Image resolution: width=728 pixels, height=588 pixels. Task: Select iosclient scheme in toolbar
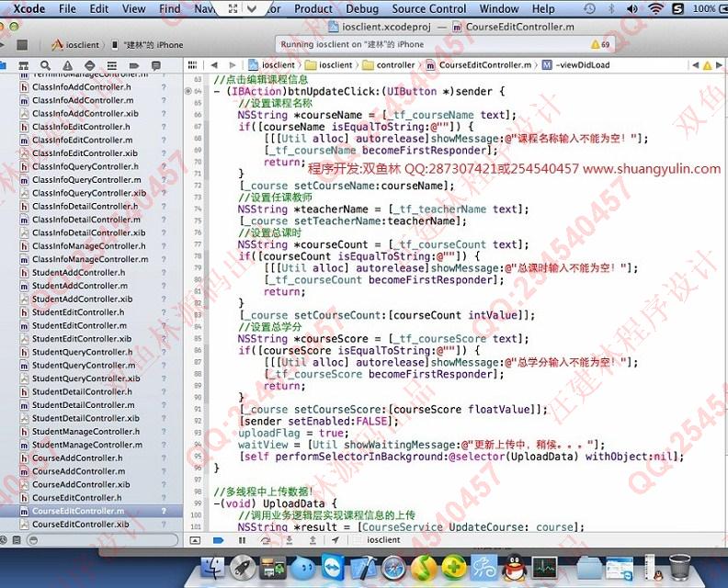(x=75, y=45)
